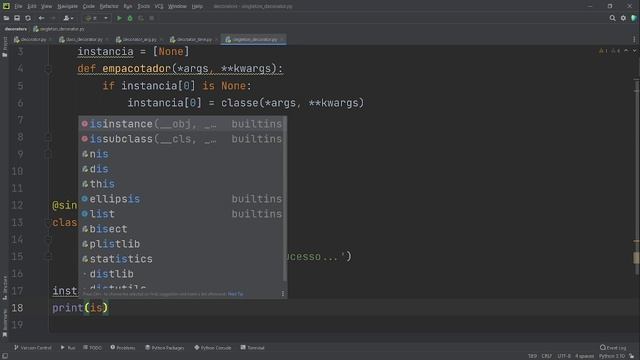This screenshot has height=360, width=640.
Task: Click the shield icon at top right
Action: [634, 18]
